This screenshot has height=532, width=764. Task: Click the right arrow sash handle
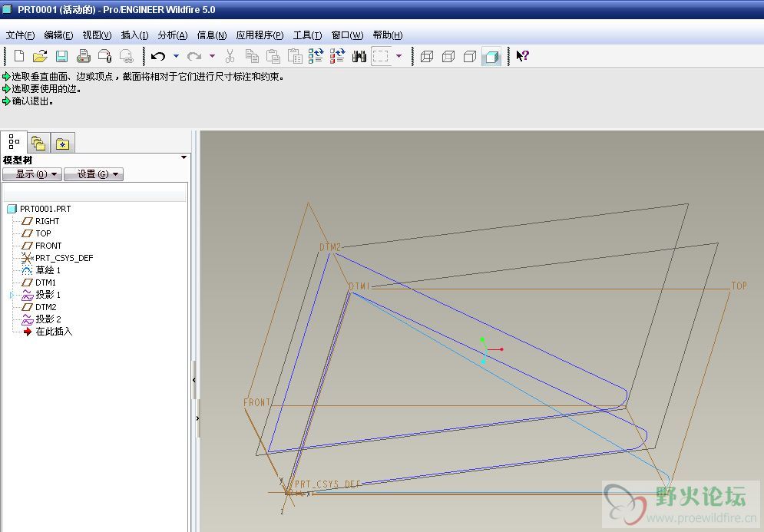point(197,418)
